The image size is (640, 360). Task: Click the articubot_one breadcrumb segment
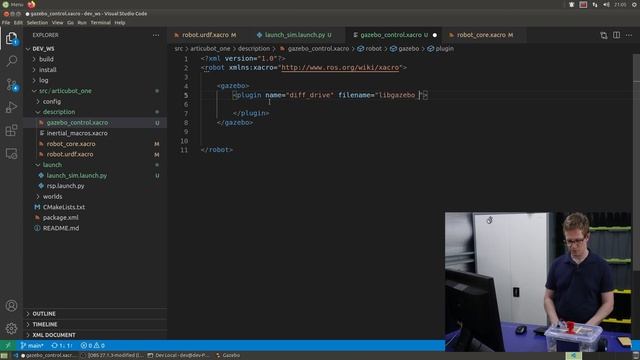(210, 49)
